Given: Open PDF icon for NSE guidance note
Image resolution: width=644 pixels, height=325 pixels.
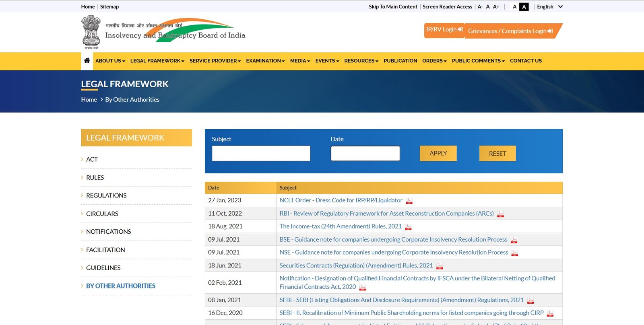Looking at the screenshot, I should pos(514,253).
